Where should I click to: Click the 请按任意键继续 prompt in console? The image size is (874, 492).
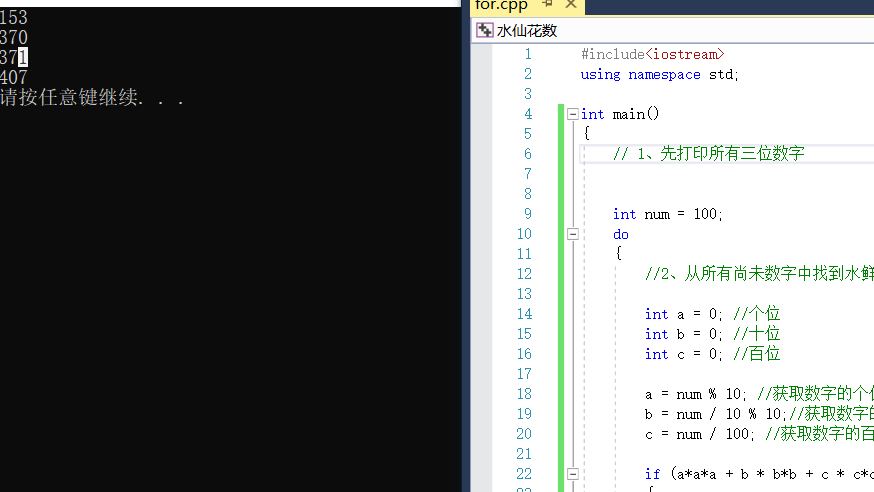[92, 98]
